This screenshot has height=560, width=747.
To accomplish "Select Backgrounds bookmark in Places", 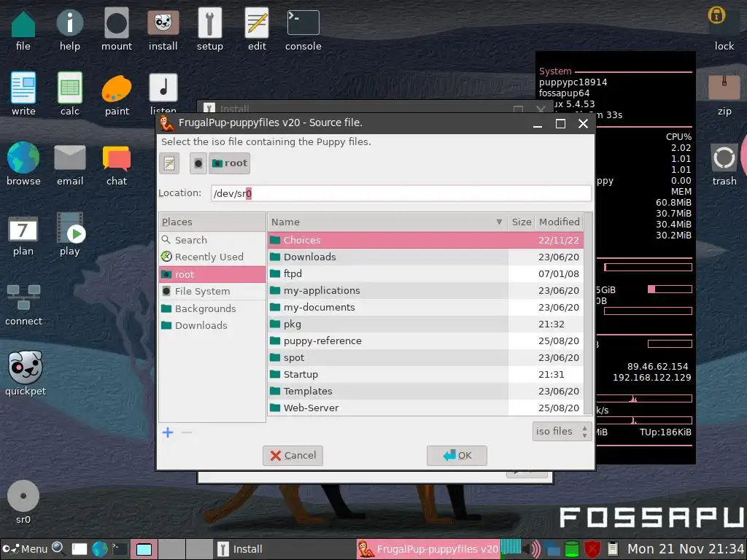I will 212,308.
